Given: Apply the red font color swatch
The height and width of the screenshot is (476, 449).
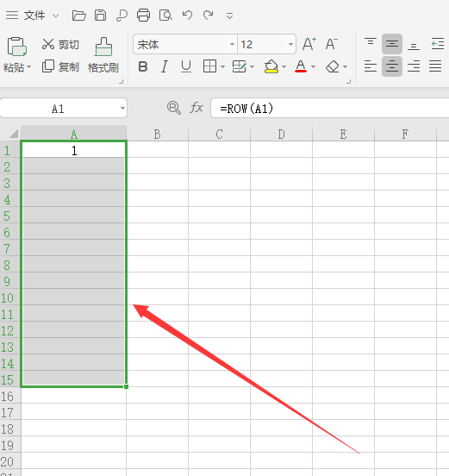Looking at the screenshot, I should click(301, 66).
